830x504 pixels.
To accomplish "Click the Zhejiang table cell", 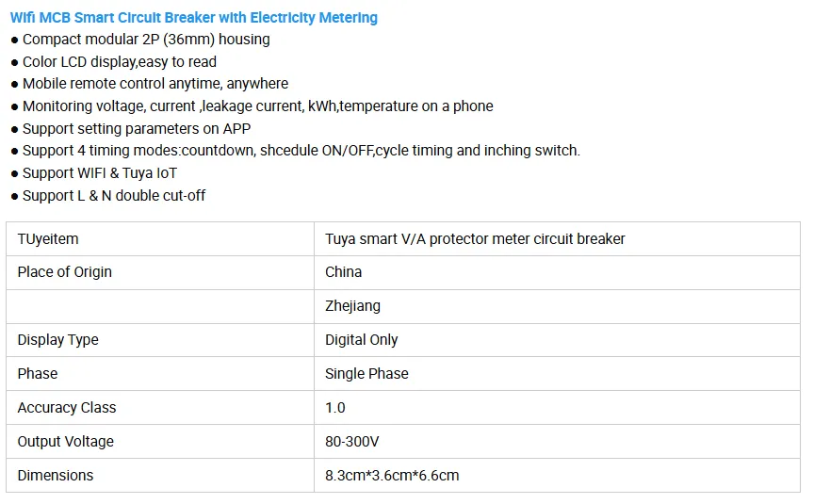I will coord(353,306).
